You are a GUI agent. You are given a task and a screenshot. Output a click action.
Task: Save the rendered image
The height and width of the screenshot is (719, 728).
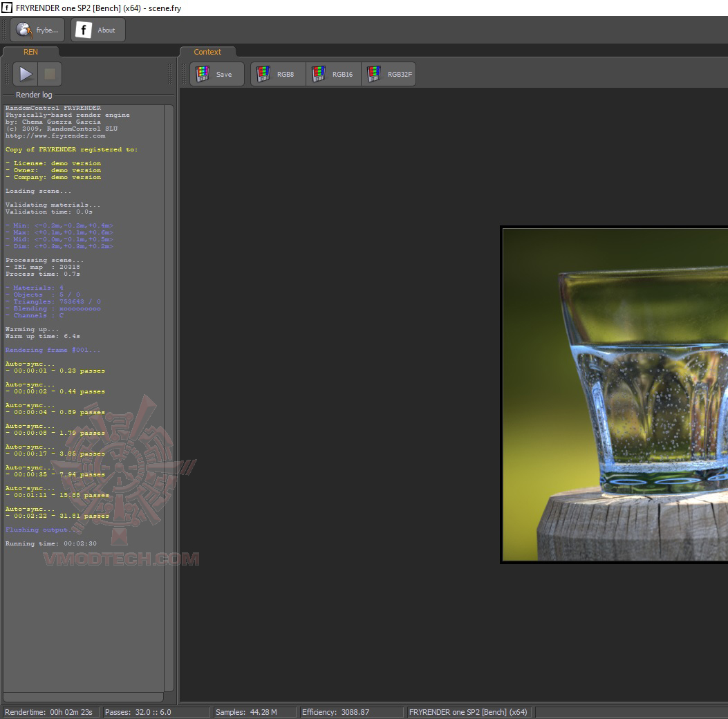point(217,74)
